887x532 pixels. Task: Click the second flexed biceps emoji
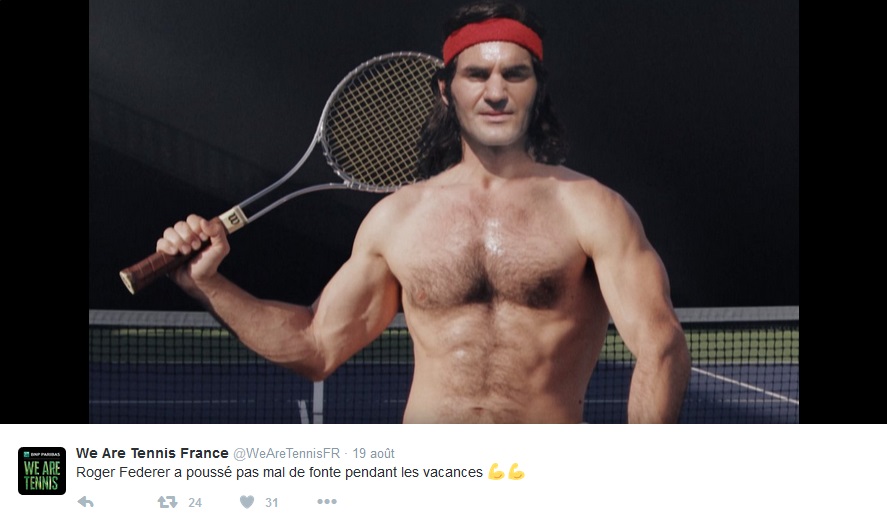click(516, 471)
